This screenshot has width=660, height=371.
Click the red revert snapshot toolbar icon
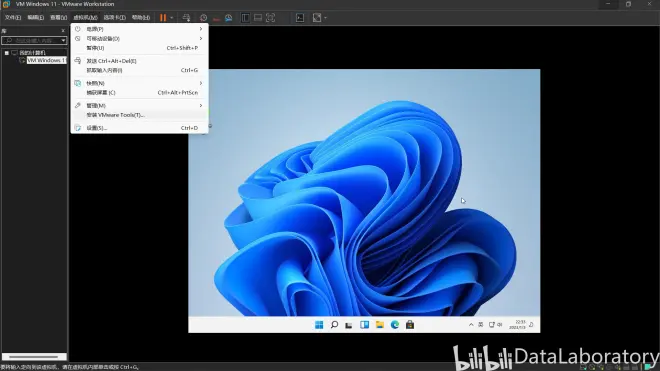216,19
